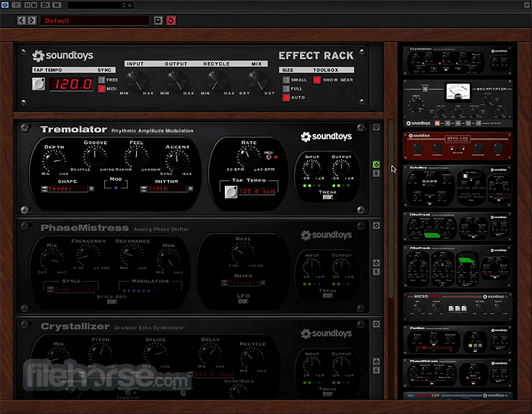Open the Crystallizer slot settings gear

click(376, 324)
